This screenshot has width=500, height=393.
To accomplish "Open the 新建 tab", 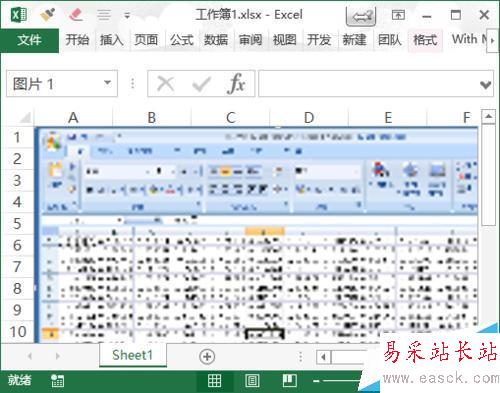I will 354,40.
